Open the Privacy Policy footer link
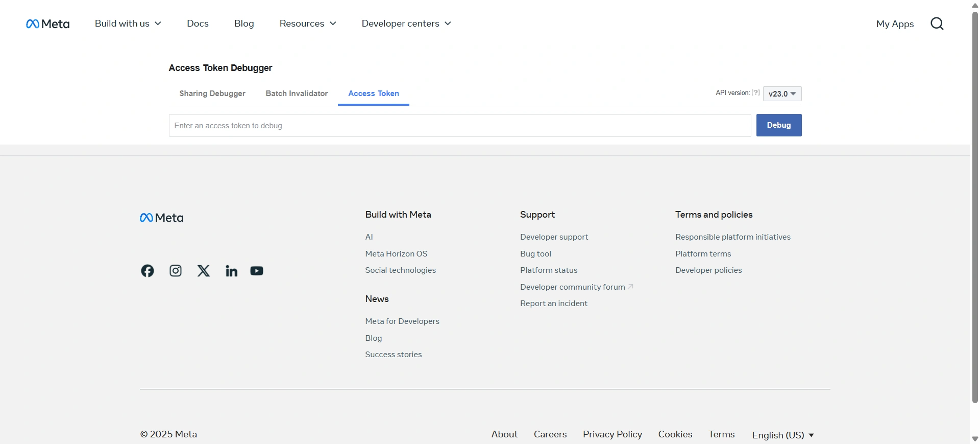The image size is (980, 444). tap(612, 434)
